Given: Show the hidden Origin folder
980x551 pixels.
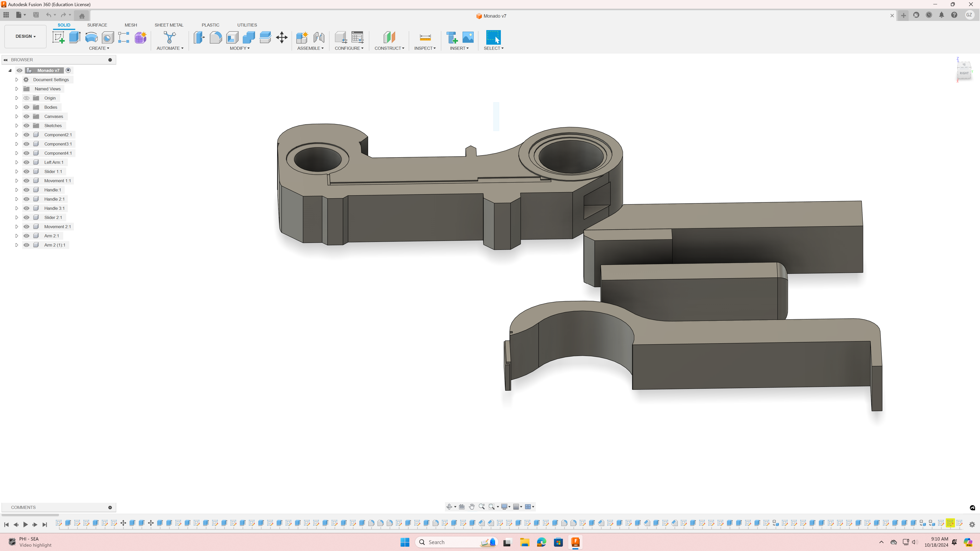Looking at the screenshot, I should 26,98.
